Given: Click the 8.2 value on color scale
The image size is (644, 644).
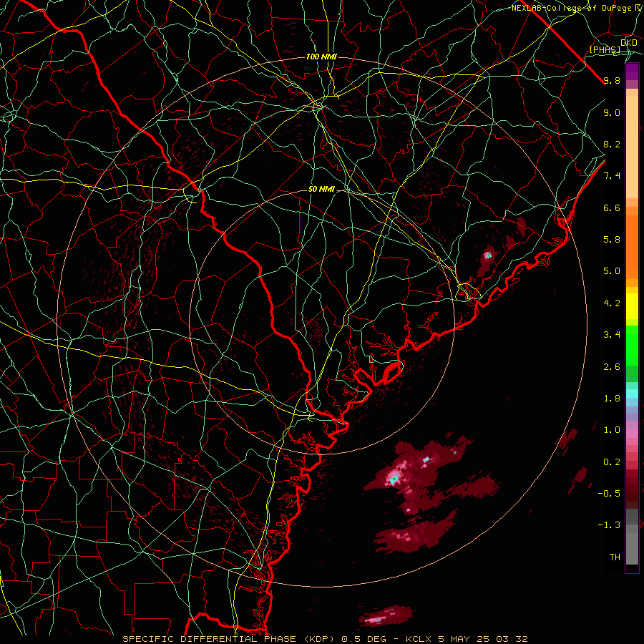Looking at the screenshot, I should [x=612, y=144].
